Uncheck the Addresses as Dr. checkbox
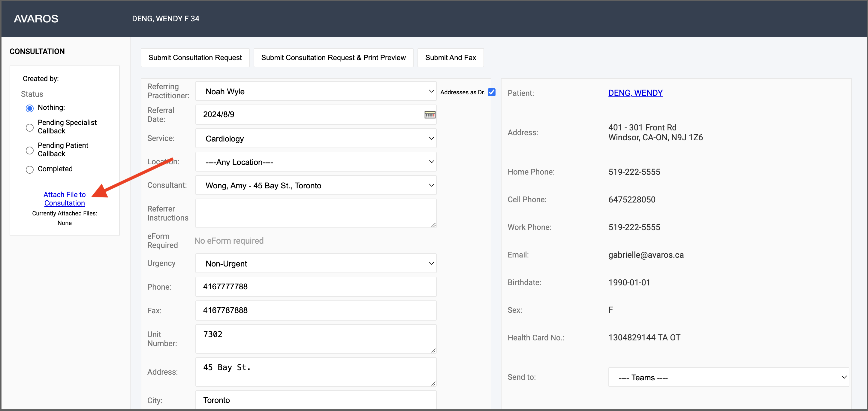Viewport: 868px width, 411px height. (492, 92)
